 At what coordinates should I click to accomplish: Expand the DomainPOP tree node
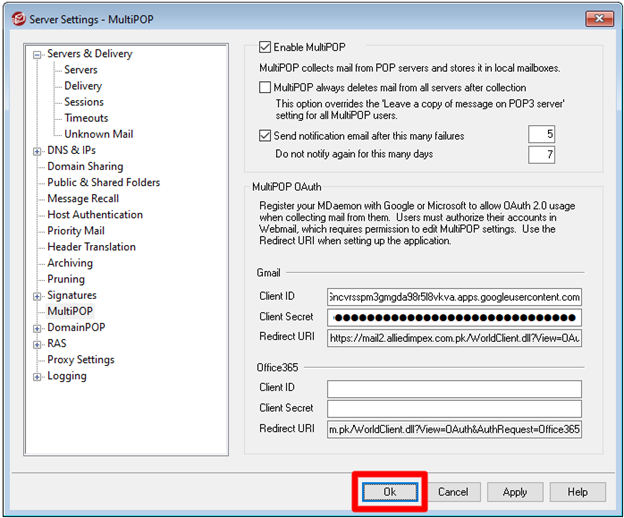click(x=38, y=328)
